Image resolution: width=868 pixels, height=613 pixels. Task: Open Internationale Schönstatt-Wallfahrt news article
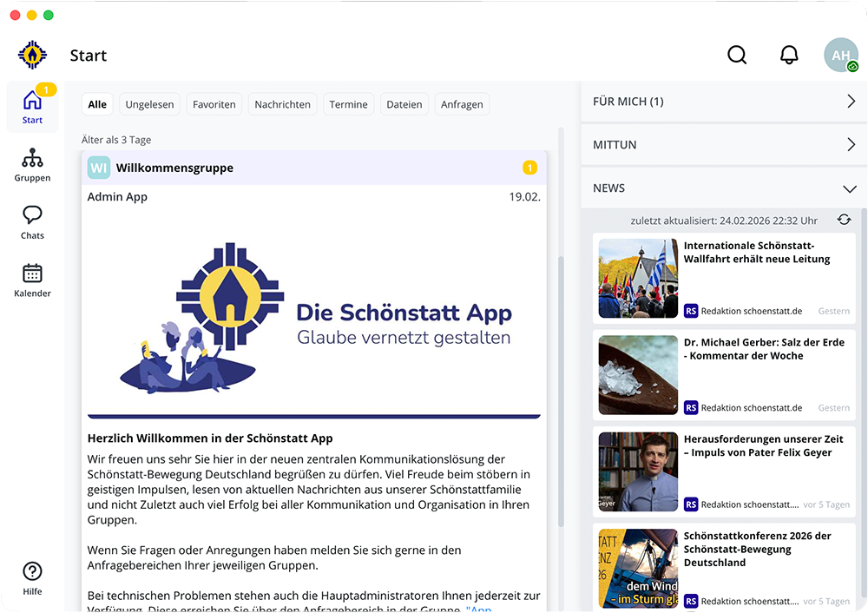tap(757, 253)
